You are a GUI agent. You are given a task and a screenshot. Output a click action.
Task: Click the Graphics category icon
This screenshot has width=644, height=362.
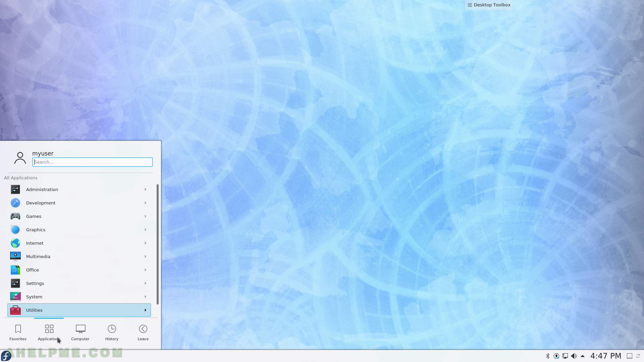(15, 230)
